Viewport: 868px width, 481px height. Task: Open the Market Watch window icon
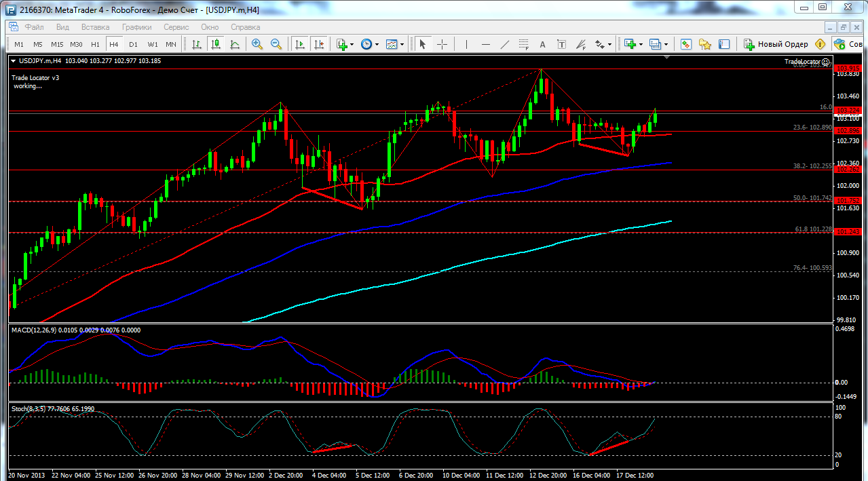tap(686, 44)
